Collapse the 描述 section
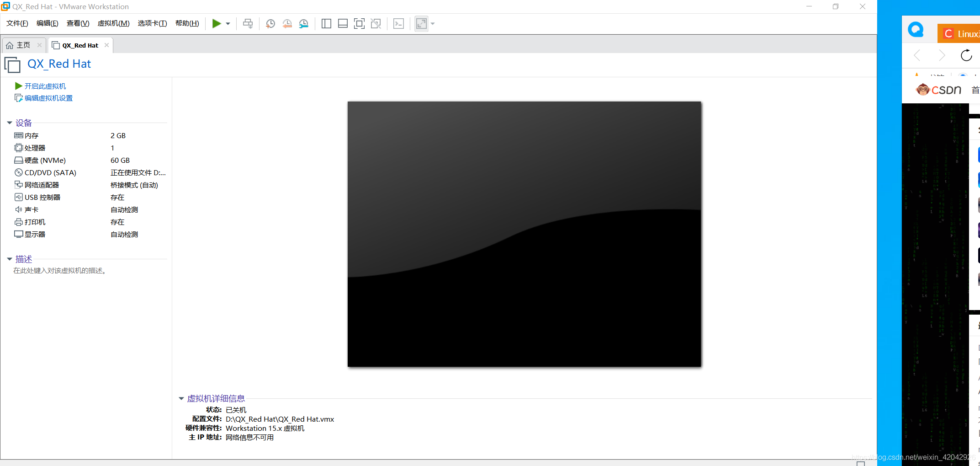Image resolution: width=980 pixels, height=466 pixels. click(10, 259)
